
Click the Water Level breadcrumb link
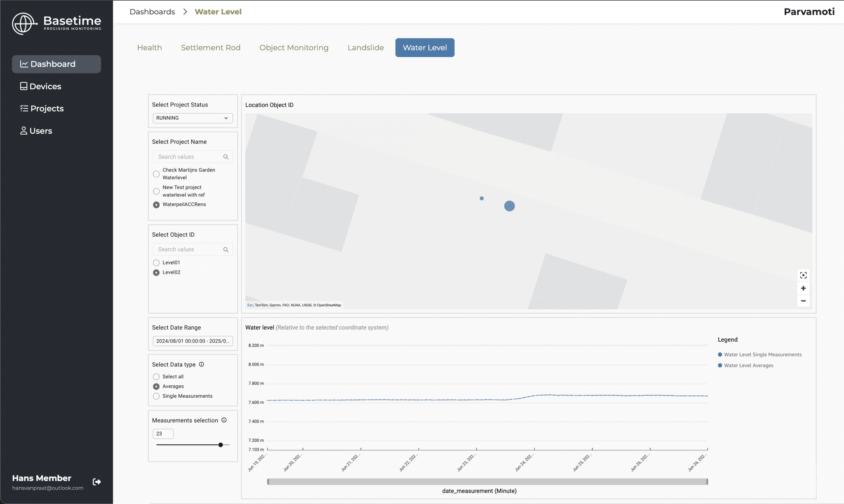click(218, 12)
